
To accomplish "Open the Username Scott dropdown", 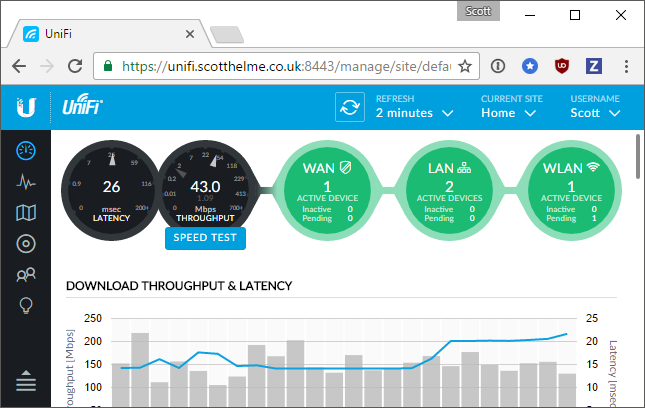I will (x=595, y=113).
